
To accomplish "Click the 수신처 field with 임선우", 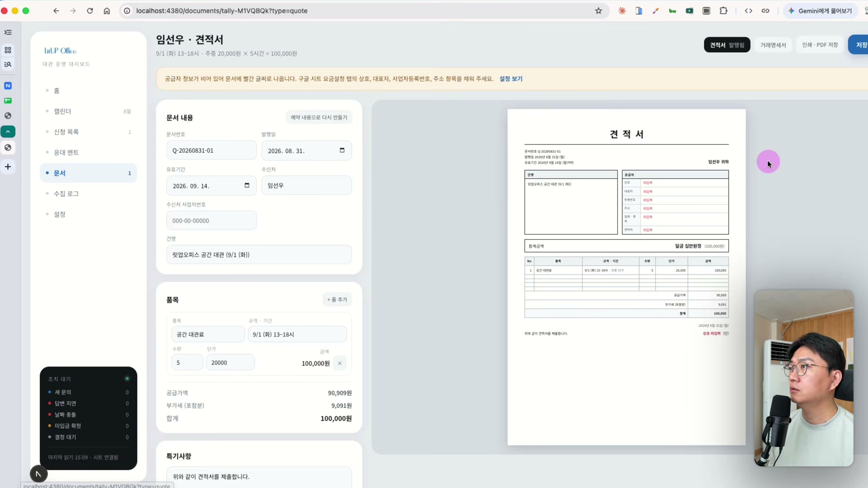I will tap(307, 186).
